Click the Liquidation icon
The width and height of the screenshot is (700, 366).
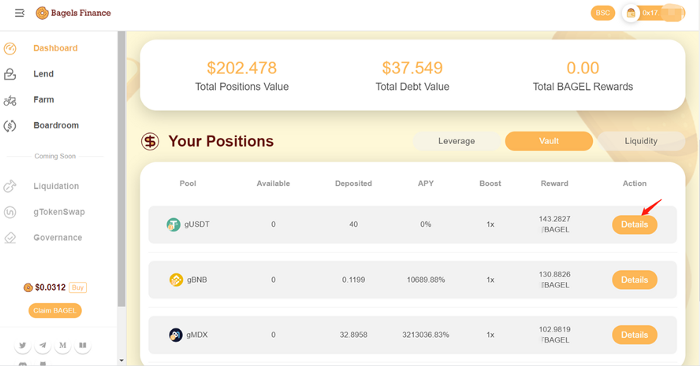(x=10, y=186)
